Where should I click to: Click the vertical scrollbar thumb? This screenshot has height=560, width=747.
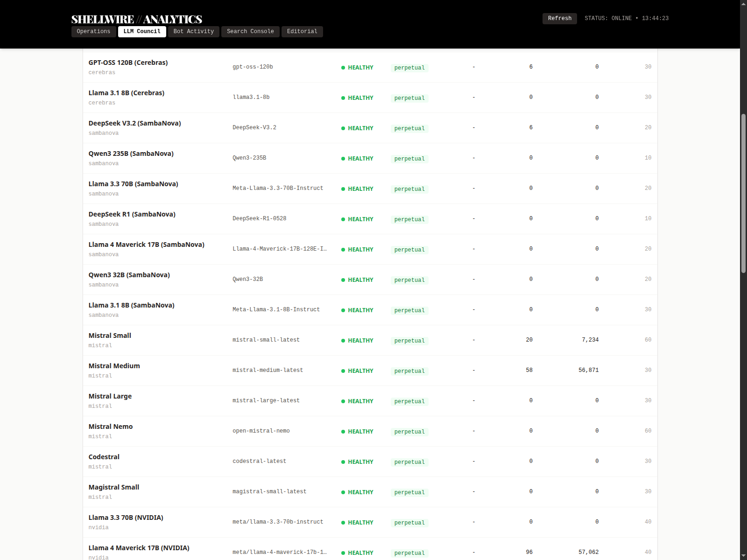(x=743, y=193)
